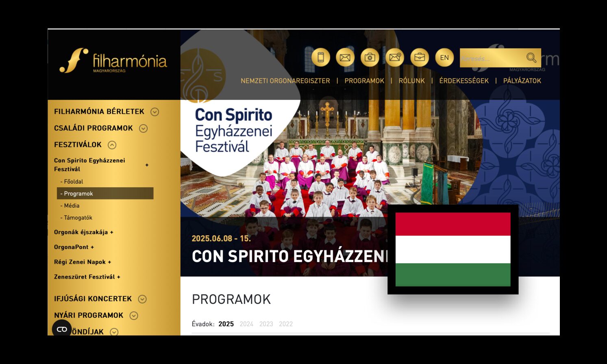The height and width of the screenshot is (364, 607).
Task: Expand the Filharmónia Bérletek section
Action: 154,112
